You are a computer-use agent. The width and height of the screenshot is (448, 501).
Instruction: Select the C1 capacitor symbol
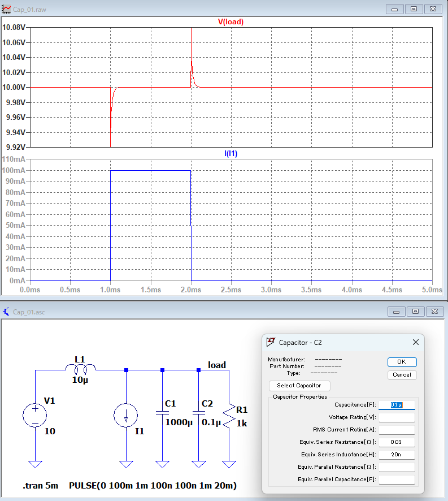[162, 412]
